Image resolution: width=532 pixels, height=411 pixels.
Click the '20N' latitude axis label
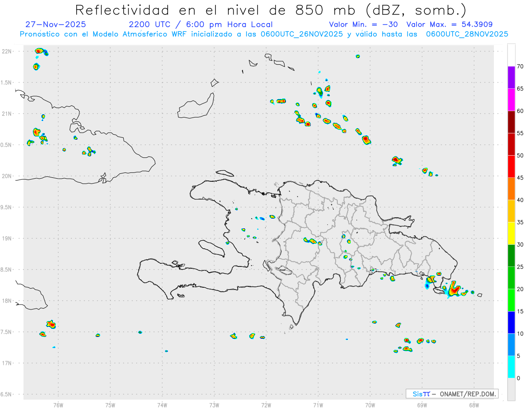pyautogui.click(x=7, y=176)
